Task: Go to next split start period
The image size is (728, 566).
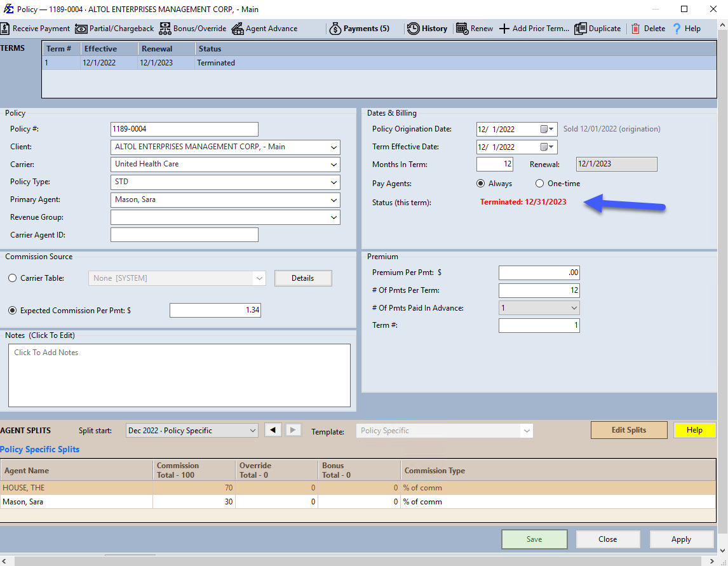Action: (292, 430)
